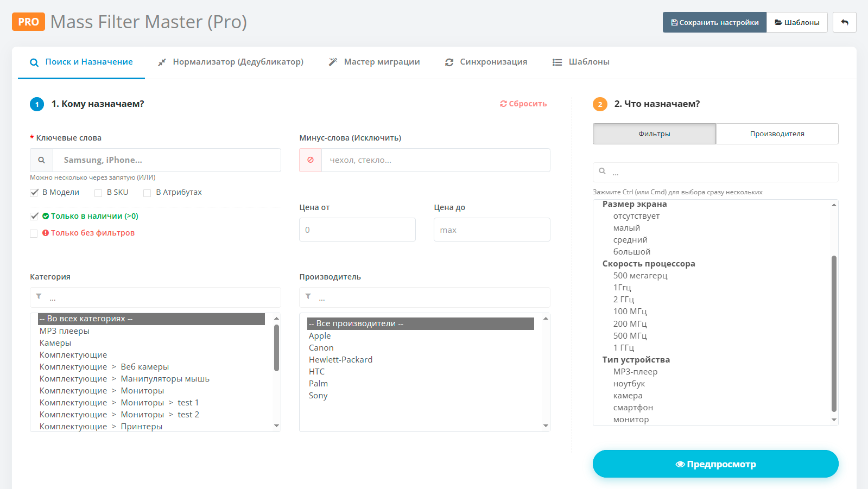Check "Только без фильтров" option

tap(34, 233)
